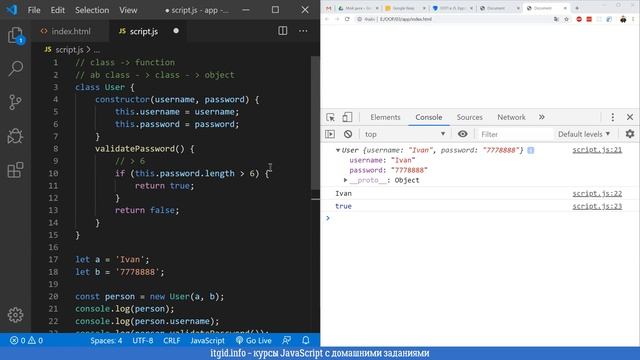Open script.js:23 source link

point(597,206)
